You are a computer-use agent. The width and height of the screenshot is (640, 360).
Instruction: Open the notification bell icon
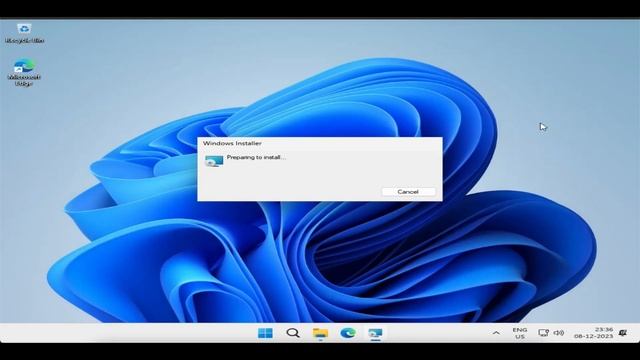pyautogui.click(x=623, y=333)
